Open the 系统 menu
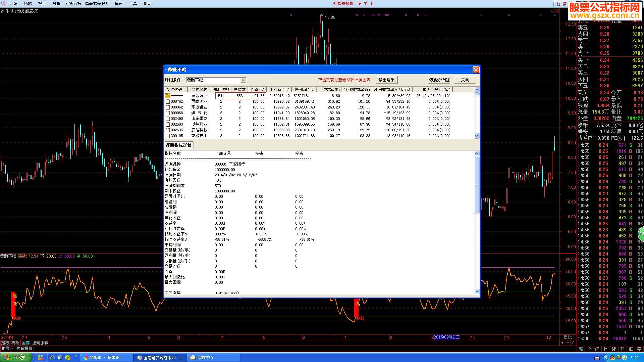Screen dimensions: 644x362 coord(13,4)
